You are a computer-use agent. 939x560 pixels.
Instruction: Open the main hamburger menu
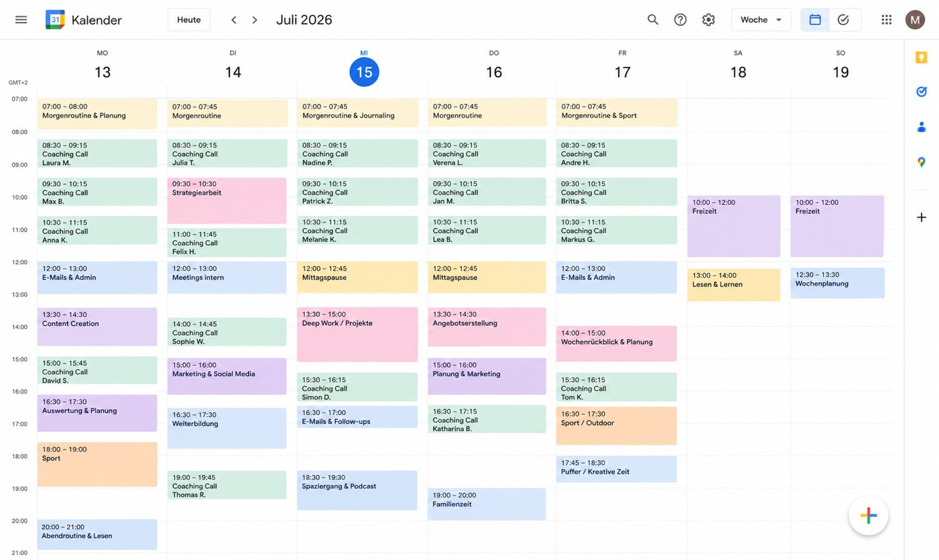coord(21,19)
